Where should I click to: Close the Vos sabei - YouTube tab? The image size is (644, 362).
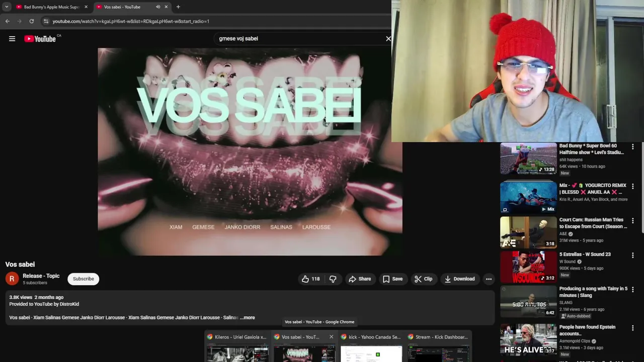pos(166,7)
